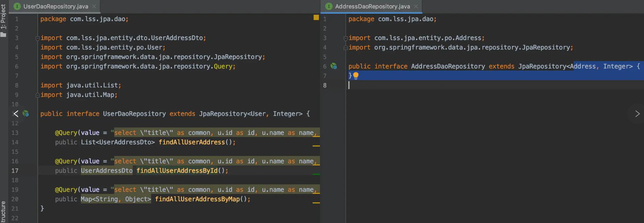The height and width of the screenshot is (223, 644).
Task: Collapse import block at AddressDaoRepository line 3
Action: [346, 38]
